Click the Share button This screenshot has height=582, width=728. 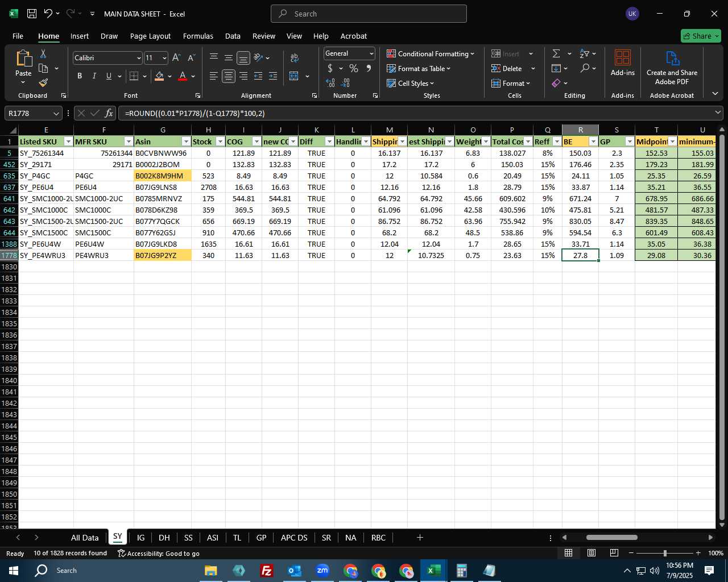(x=701, y=36)
